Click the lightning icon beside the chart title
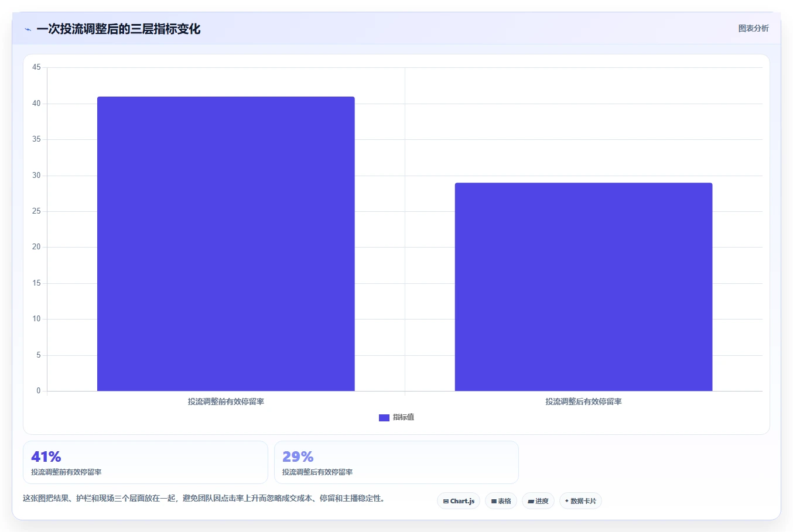The width and height of the screenshot is (793, 532). (28, 29)
